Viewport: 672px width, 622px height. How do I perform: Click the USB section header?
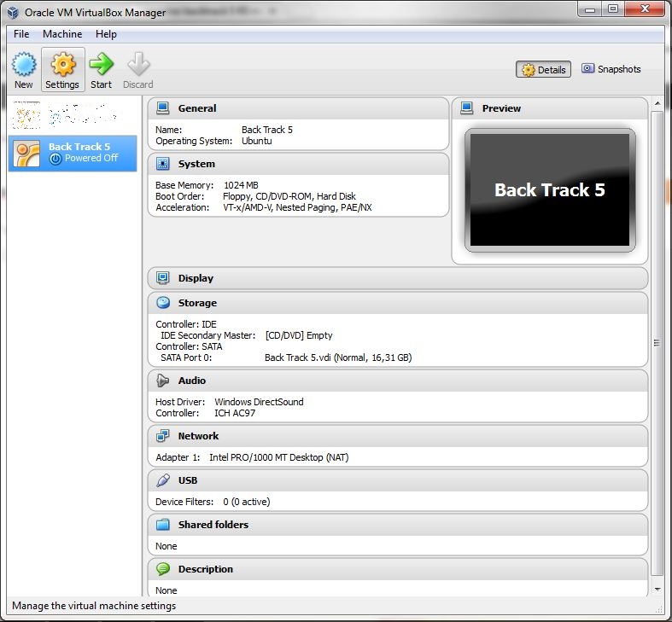[x=398, y=480]
